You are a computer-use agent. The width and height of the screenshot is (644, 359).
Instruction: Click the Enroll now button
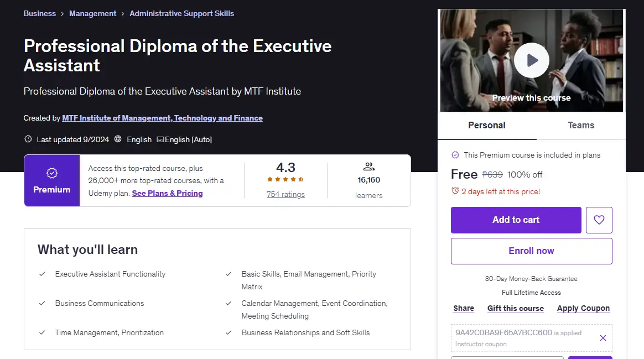pyautogui.click(x=532, y=251)
